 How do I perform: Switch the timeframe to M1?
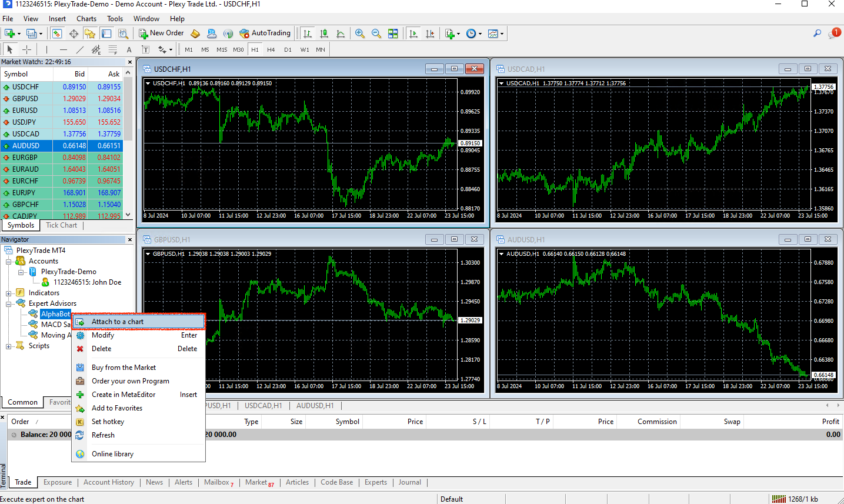point(189,49)
